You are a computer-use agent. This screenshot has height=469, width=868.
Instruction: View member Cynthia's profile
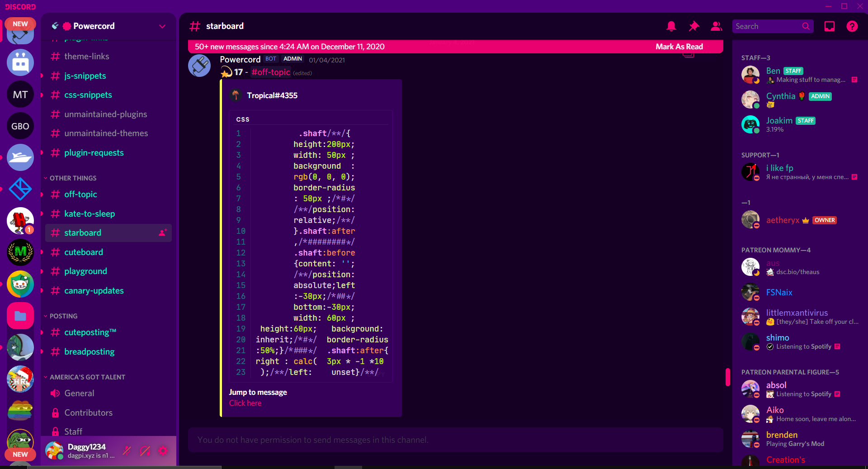coord(800,99)
